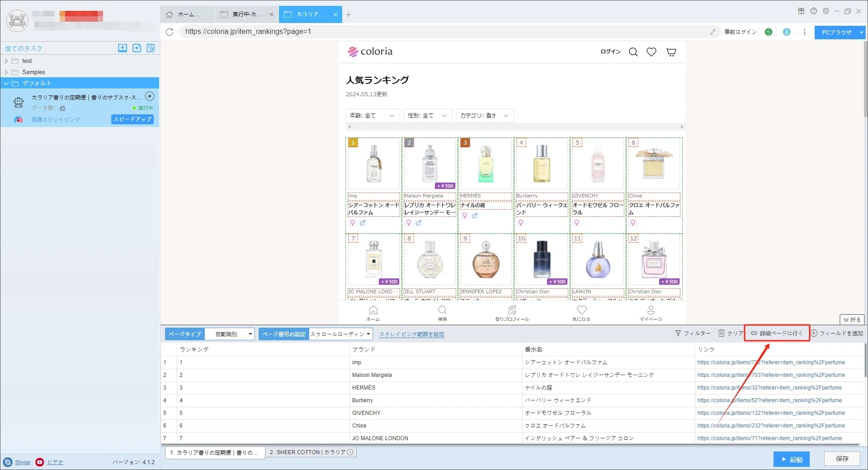The image size is (868, 470).
Task: Click the coloria logo
Action: [370, 52]
